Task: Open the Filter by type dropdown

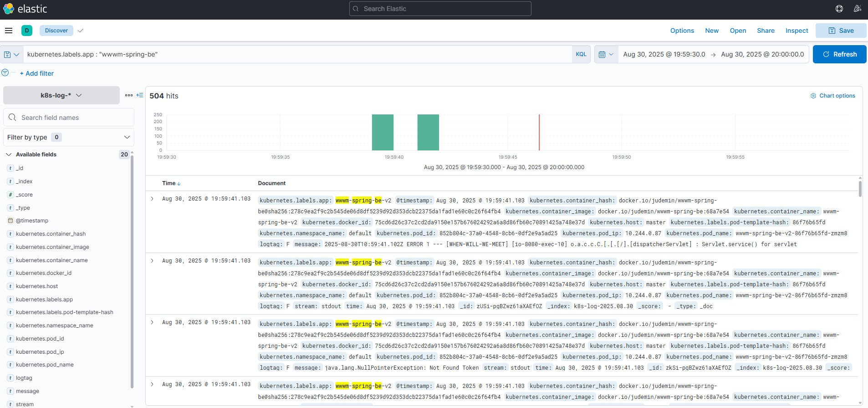Action: tap(69, 137)
